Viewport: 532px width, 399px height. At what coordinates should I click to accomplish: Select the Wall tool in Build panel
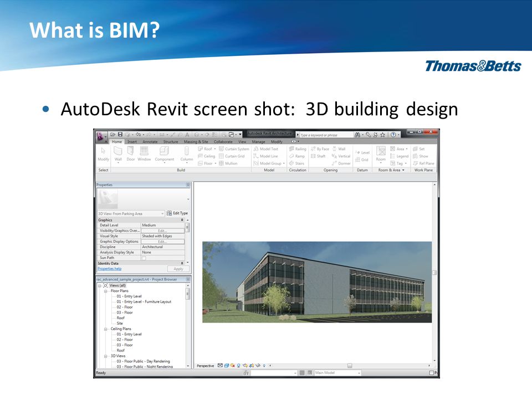(117, 155)
